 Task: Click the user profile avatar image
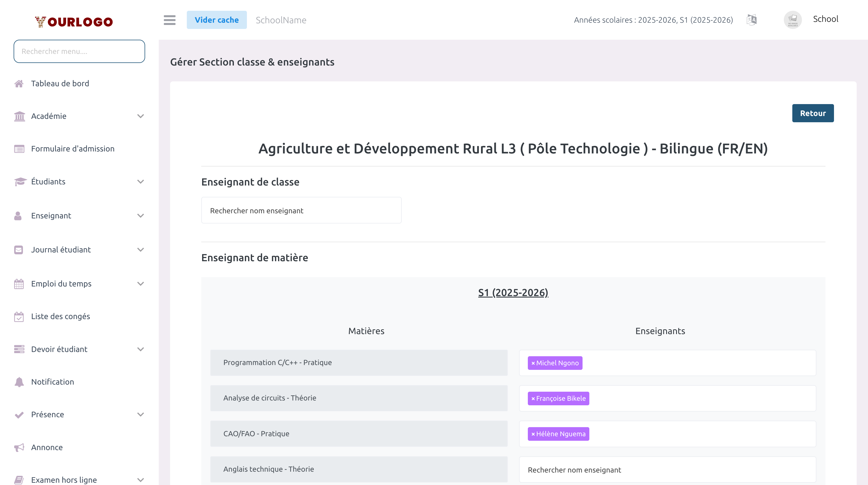793,20
